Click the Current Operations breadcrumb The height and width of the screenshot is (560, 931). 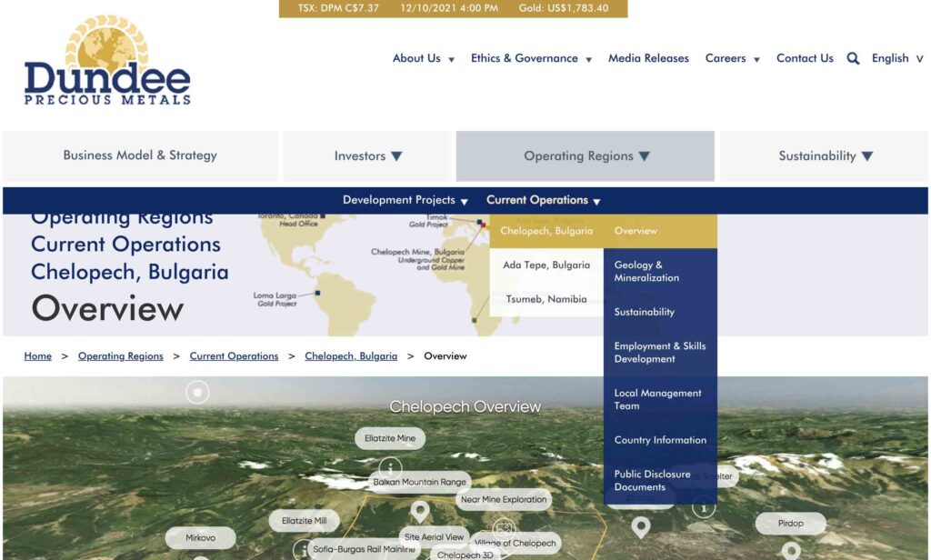pos(234,356)
